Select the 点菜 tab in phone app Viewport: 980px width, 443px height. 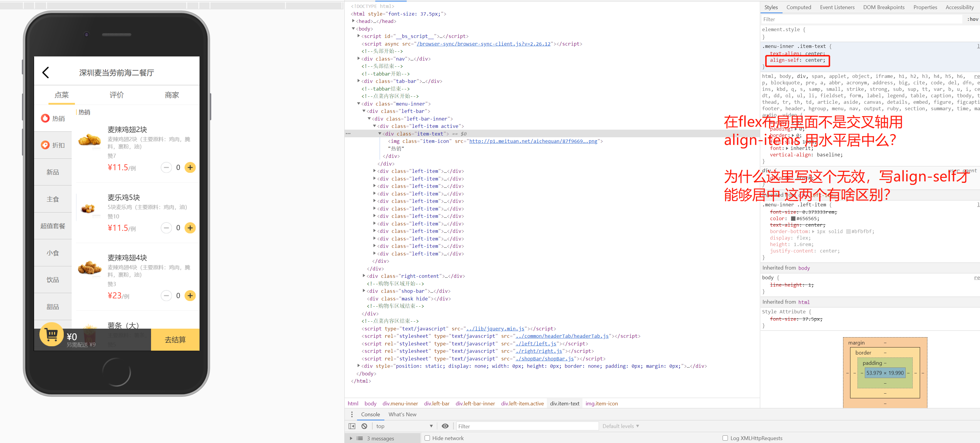click(62, 95)
